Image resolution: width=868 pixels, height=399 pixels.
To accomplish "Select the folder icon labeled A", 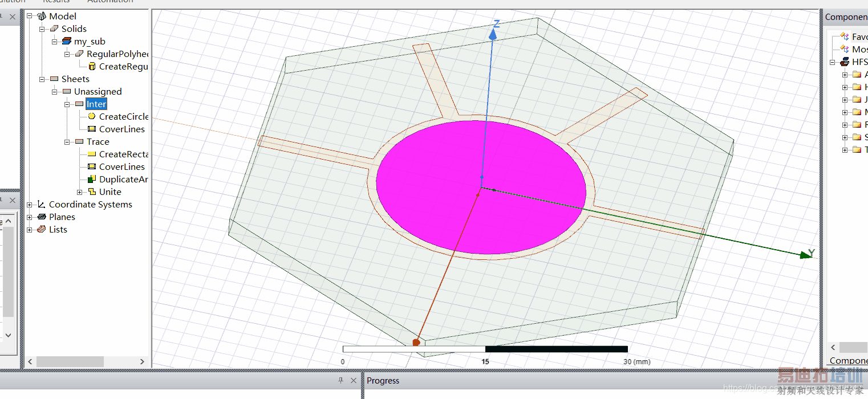I will point(857,74).
